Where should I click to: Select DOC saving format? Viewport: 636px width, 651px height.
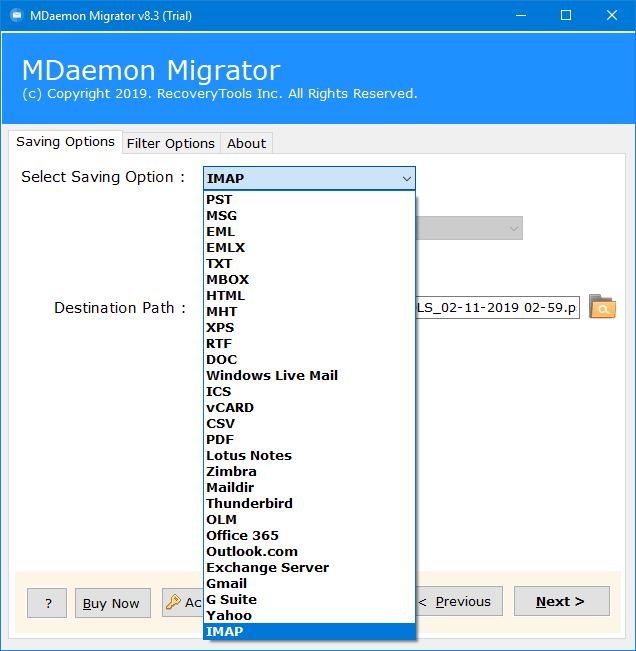pos(309,360)
